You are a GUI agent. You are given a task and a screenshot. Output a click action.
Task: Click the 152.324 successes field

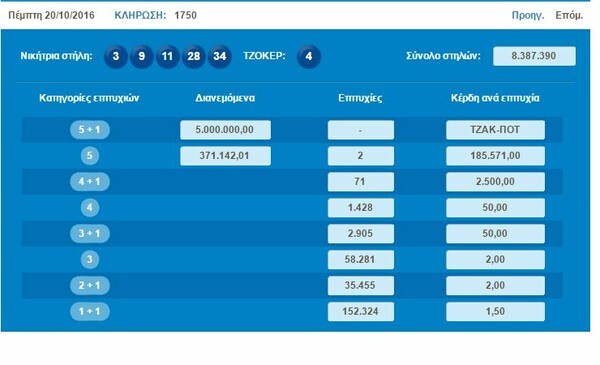(x=360, y=311)
